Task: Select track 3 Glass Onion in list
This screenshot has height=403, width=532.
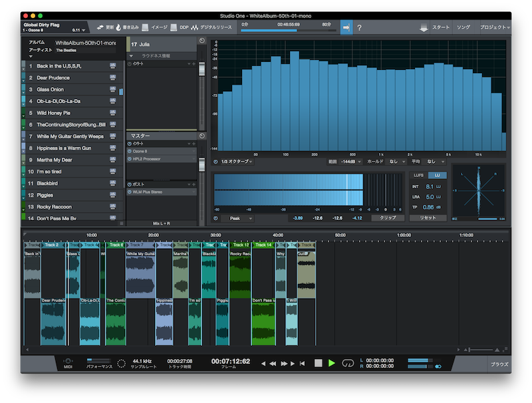Action: point(72,90)
